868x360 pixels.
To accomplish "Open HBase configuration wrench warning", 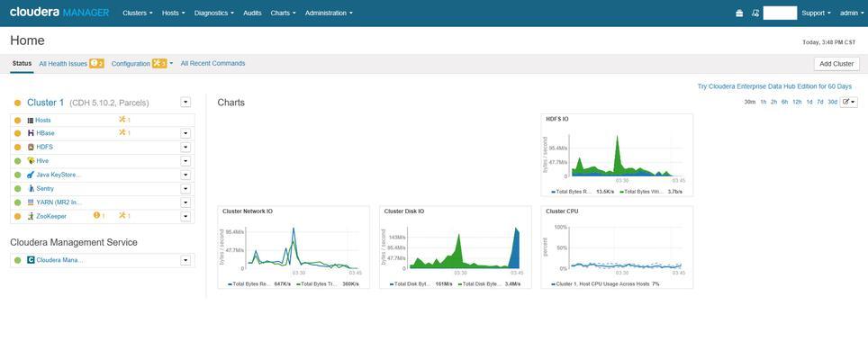I will tap(124, 133).
